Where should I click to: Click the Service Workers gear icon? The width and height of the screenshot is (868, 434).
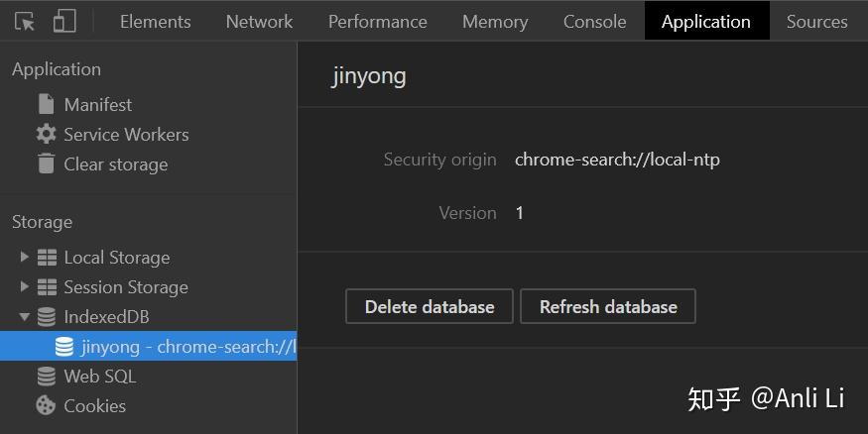tap(46, 134)
